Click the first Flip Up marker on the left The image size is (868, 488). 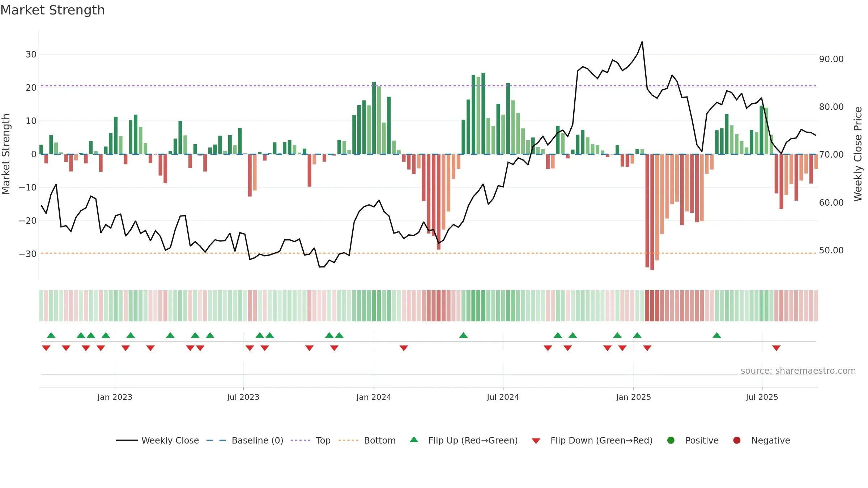(x=51, y=335)
